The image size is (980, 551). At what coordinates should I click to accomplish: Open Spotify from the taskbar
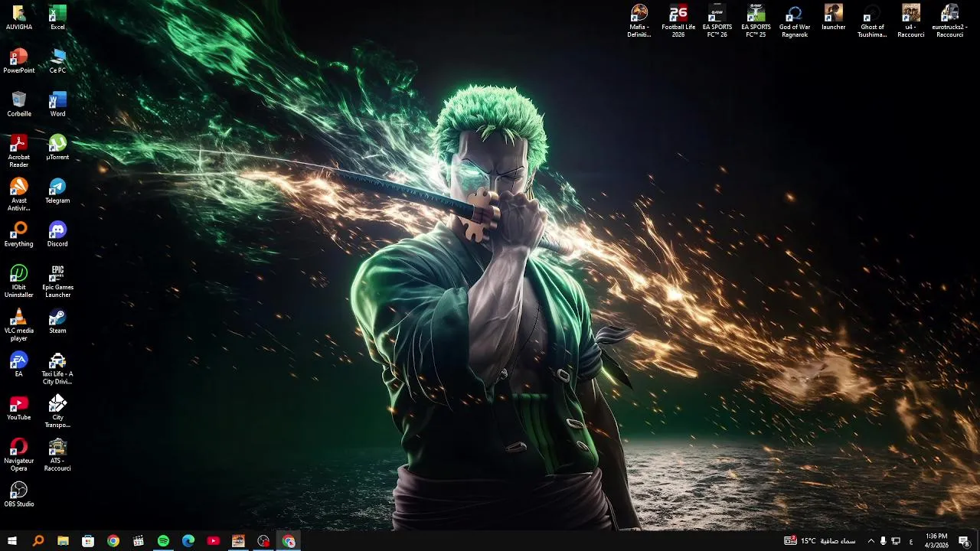pos(163,541)
